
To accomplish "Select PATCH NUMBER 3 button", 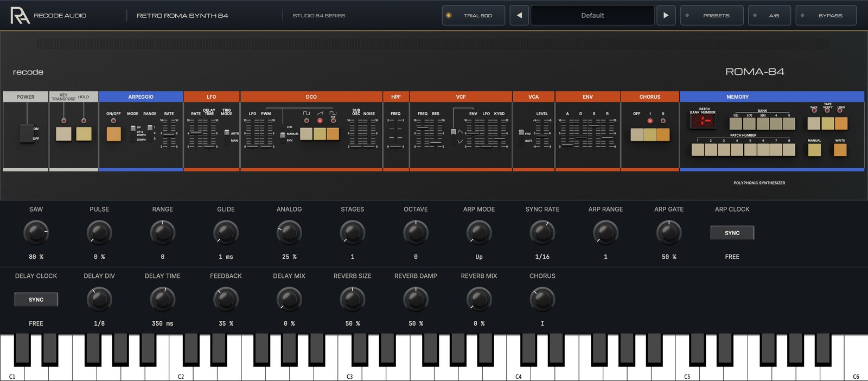I will tap(724, 150).
